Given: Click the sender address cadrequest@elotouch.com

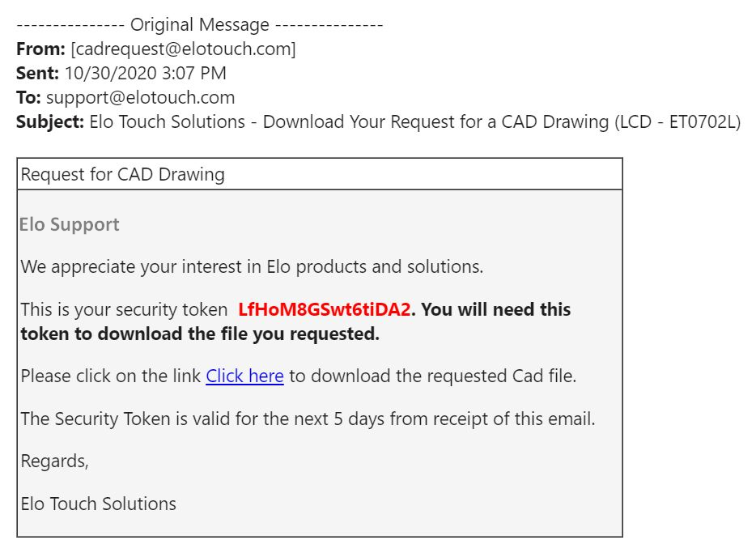Looking at the screenshot, I should click(183, 49).
